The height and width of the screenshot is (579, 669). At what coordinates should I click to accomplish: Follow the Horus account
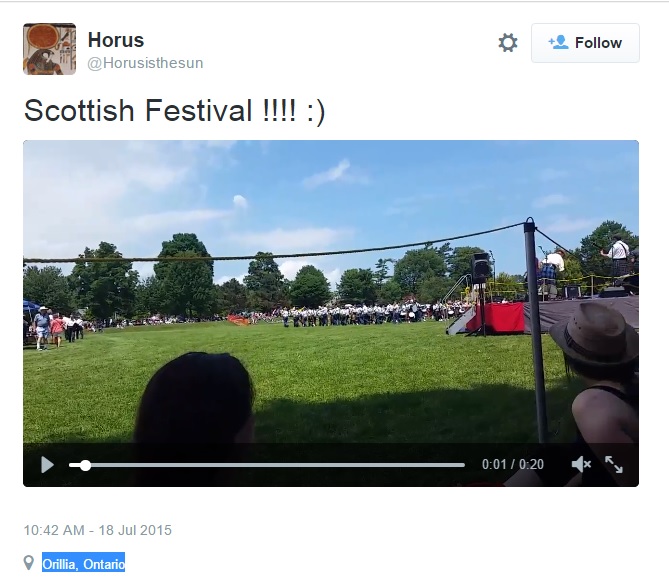click(585, 43)
